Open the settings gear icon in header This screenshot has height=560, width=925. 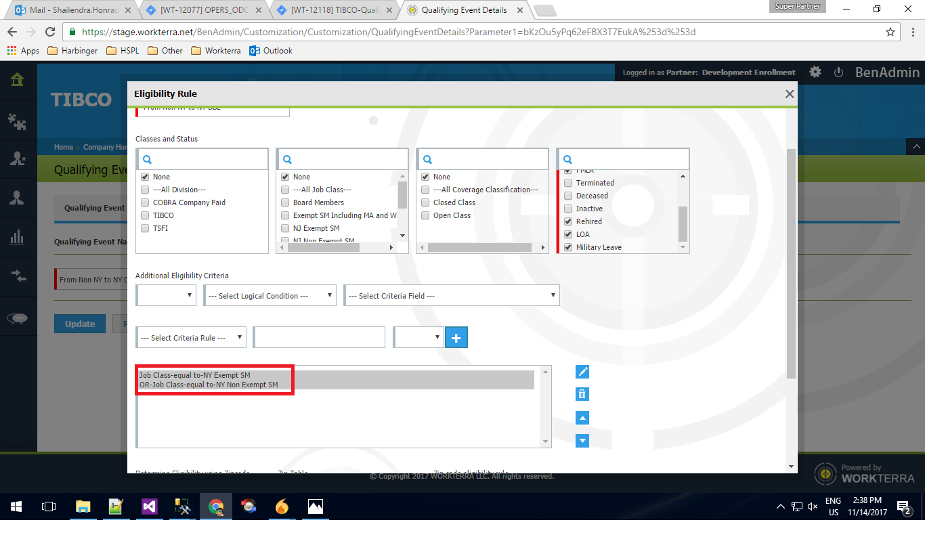click(815, 72)
